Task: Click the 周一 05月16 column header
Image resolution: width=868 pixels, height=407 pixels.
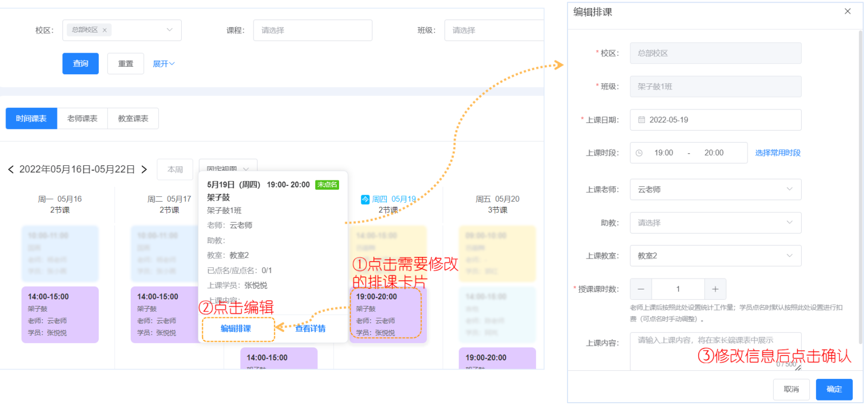Action: (x=60, y=204)
